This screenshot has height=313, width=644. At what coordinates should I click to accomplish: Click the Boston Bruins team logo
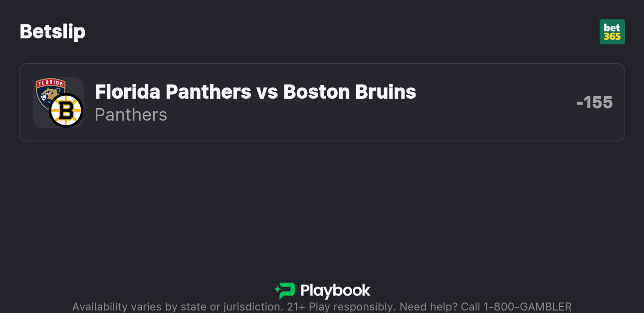click(66, 110)
